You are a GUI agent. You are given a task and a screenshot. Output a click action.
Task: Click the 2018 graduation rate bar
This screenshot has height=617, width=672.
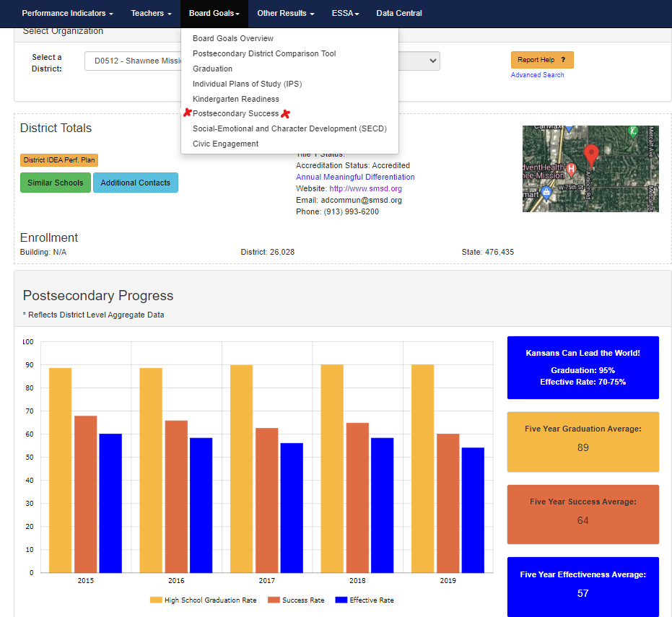[x=332, y=469]
